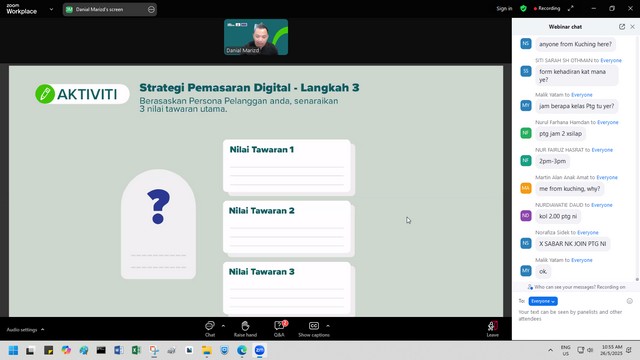
Task: Expand the Everyone recipient dropdown
Action: pos(543,301)
